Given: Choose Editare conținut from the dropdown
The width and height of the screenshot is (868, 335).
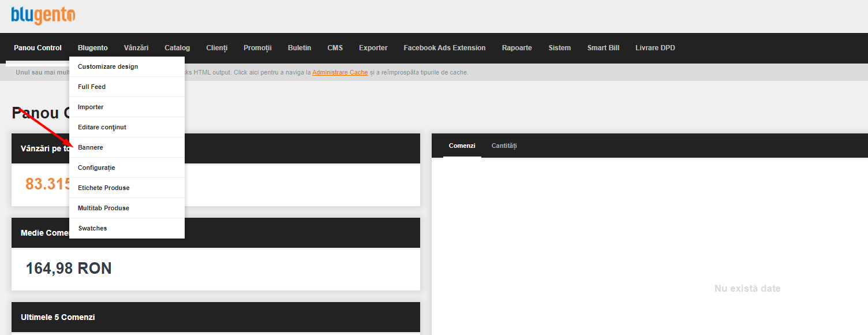Looking at the screenshot, I should pyautogui.click(x=127, y=127).
